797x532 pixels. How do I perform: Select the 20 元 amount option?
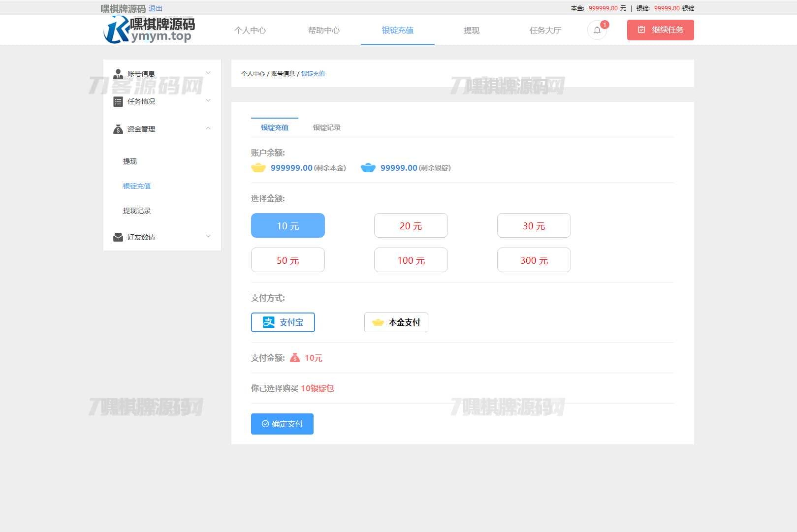coord(411,225)
